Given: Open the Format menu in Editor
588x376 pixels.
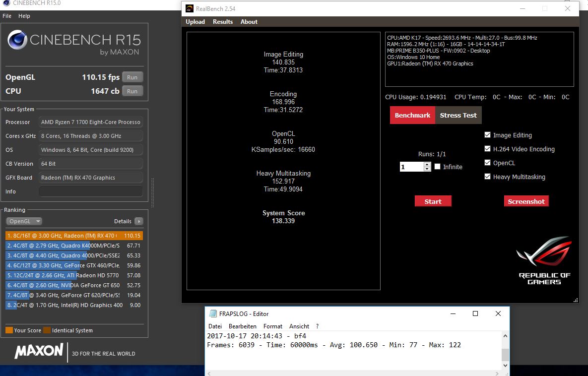Looking at the screenshot, I should [272, 326].
